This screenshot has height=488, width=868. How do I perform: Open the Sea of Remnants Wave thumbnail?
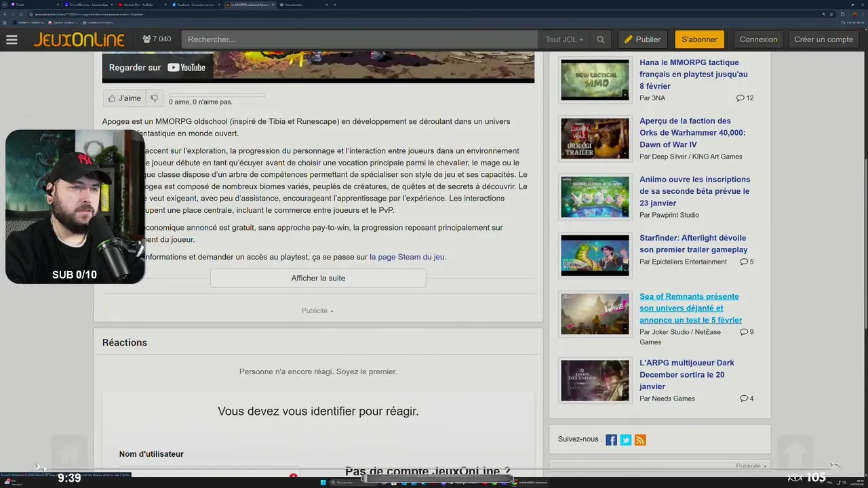(595, 314)
